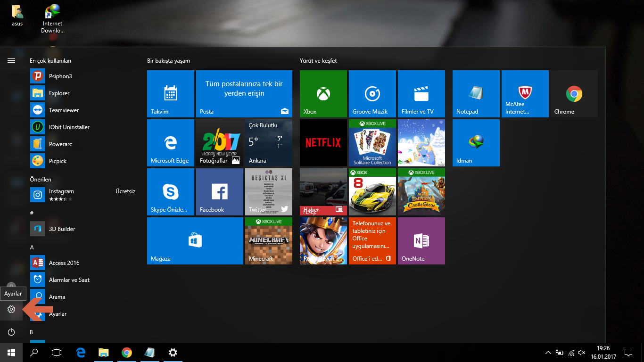Expand hidden icons with the tray chevron
This screenshot has width=644, height=362.
point(548,353)
